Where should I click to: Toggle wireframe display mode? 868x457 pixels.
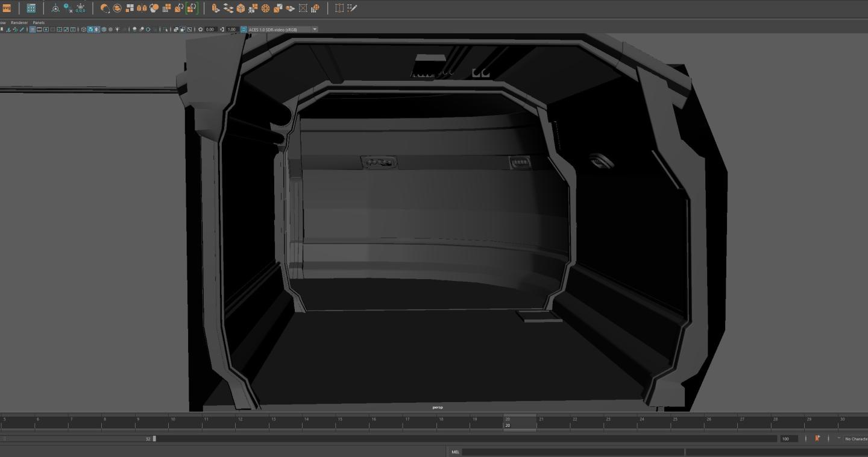[x=84, y=29]
